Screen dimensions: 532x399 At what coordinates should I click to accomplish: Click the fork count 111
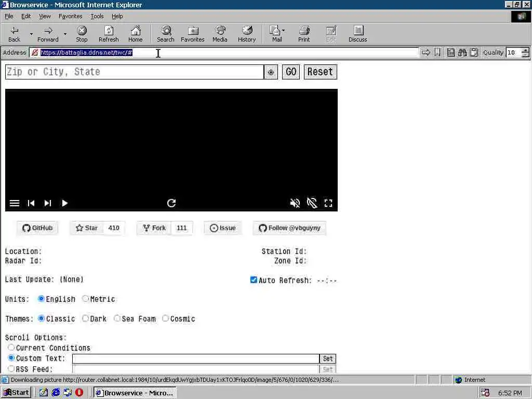pos(182,228)
